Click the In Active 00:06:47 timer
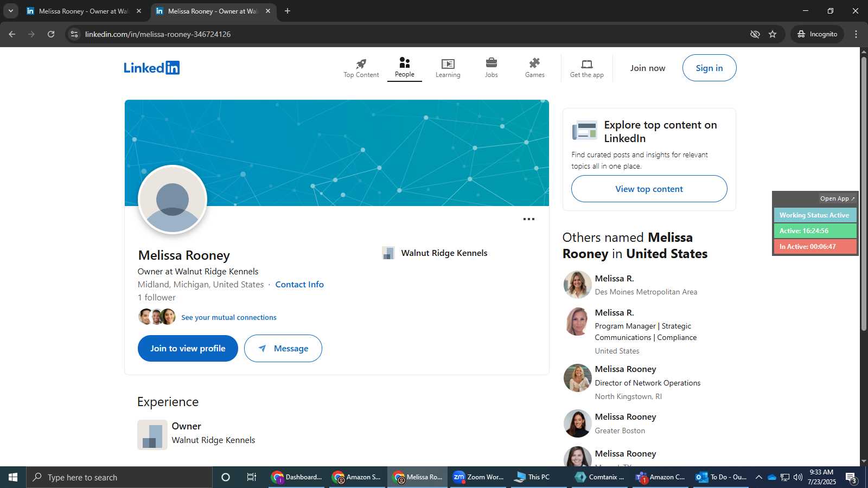This screenshot has width=868, height=488. (x=815, y=247)
